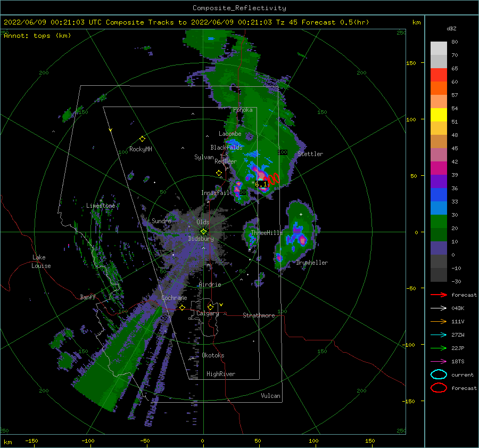Screen dimensions: 479x448
Task: Click the RedDeer city label
Action: pyautogui.click(x=226, y=161)
